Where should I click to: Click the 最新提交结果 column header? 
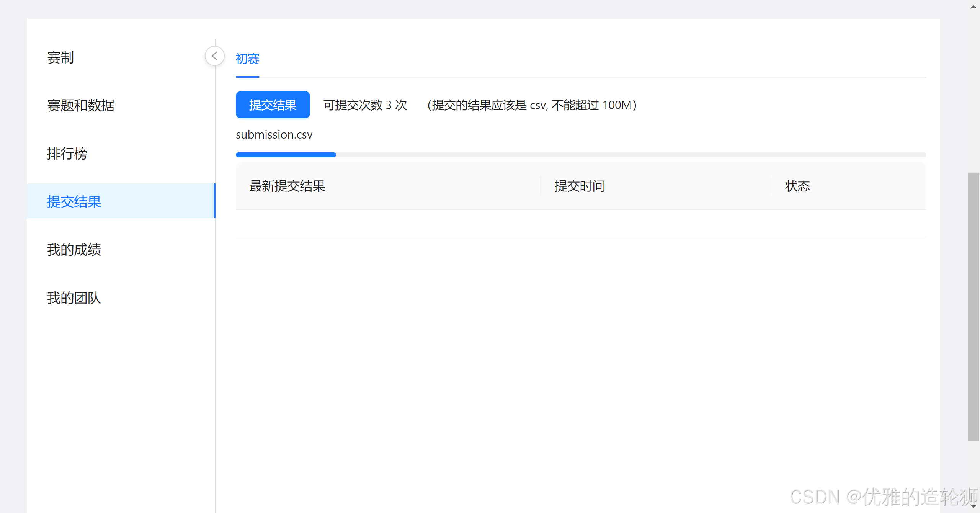287,186
